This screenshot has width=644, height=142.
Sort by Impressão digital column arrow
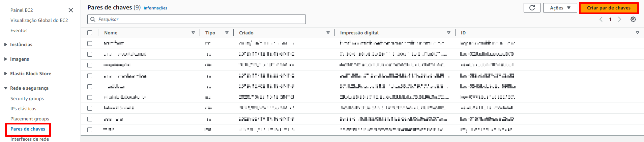click(x=448, y=33)
